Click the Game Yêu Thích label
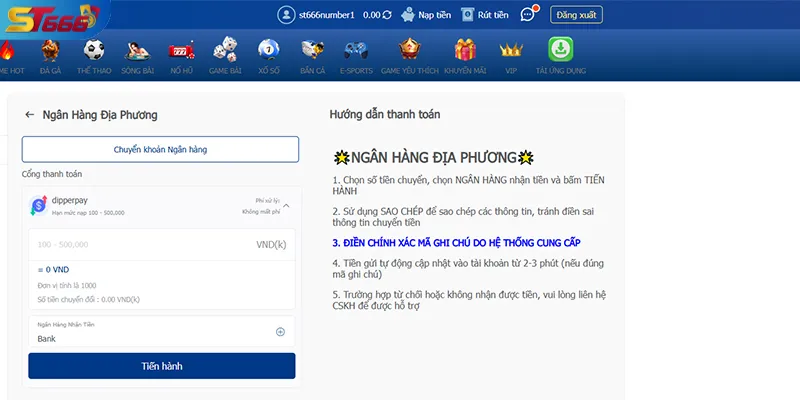800x400 pixels. click(x=410, y=71)
